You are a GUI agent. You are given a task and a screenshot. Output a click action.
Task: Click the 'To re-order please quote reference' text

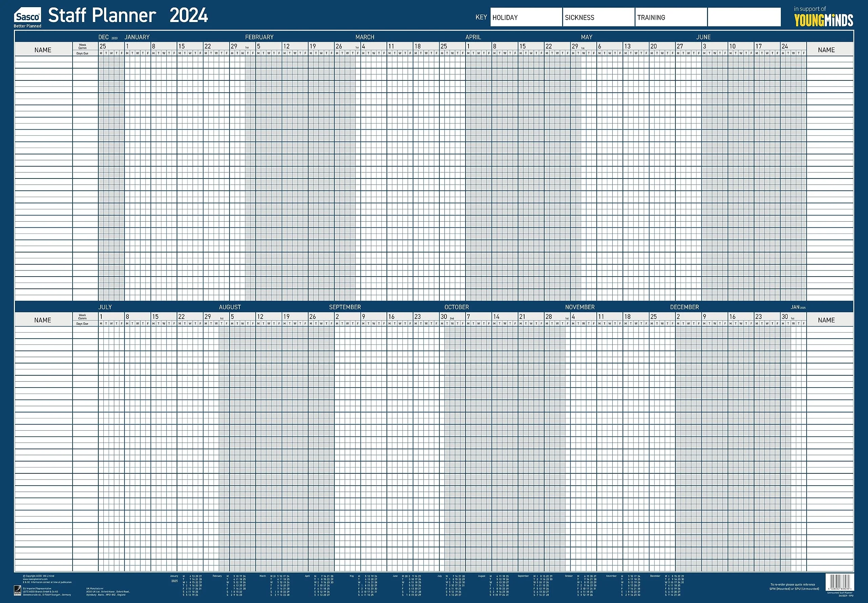[x=793, y=584]
